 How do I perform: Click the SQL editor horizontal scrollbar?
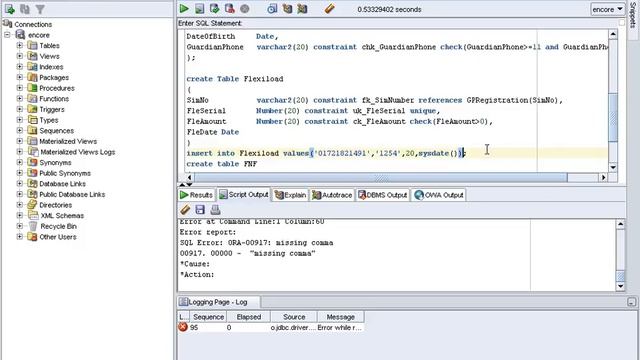tap(380, 178)
